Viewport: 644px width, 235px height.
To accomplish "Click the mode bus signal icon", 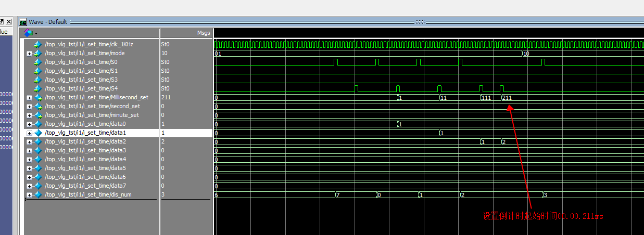I will [x=37, y=54].
